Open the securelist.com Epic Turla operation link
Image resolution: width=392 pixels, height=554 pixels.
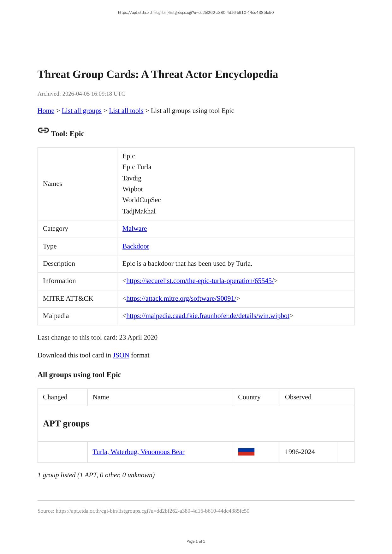point(200,281)
